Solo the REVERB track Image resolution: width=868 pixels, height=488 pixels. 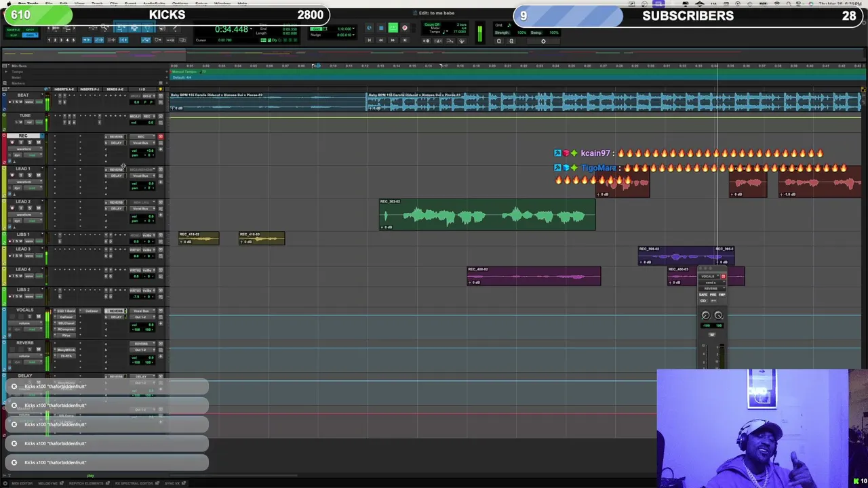pos(29,349)
